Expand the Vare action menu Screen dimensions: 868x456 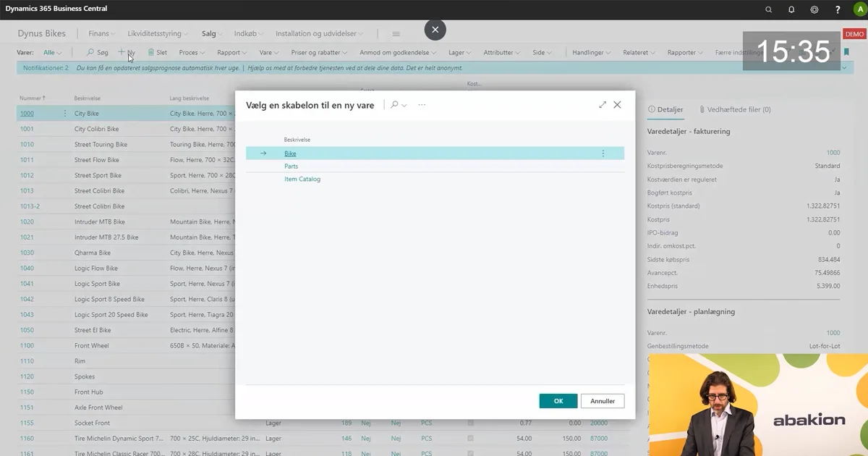pos(270,52)
